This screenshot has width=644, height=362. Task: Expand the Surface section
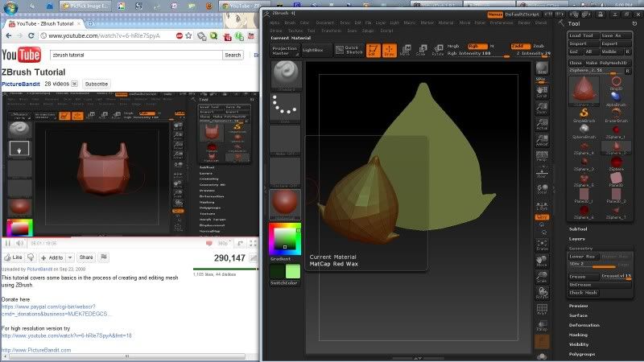578,315
